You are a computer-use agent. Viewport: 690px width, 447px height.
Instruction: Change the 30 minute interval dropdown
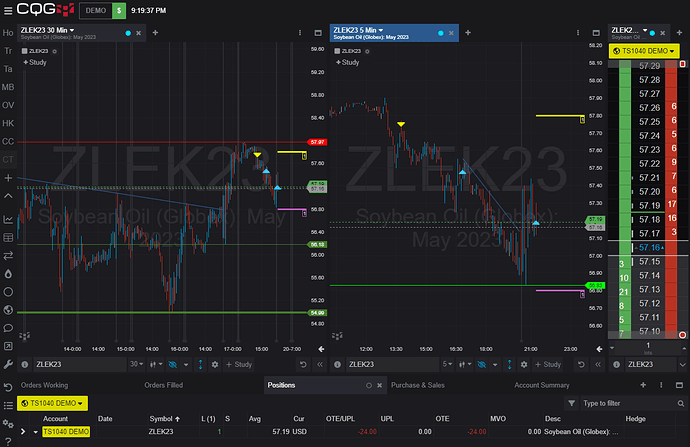(x=136, y=364)
